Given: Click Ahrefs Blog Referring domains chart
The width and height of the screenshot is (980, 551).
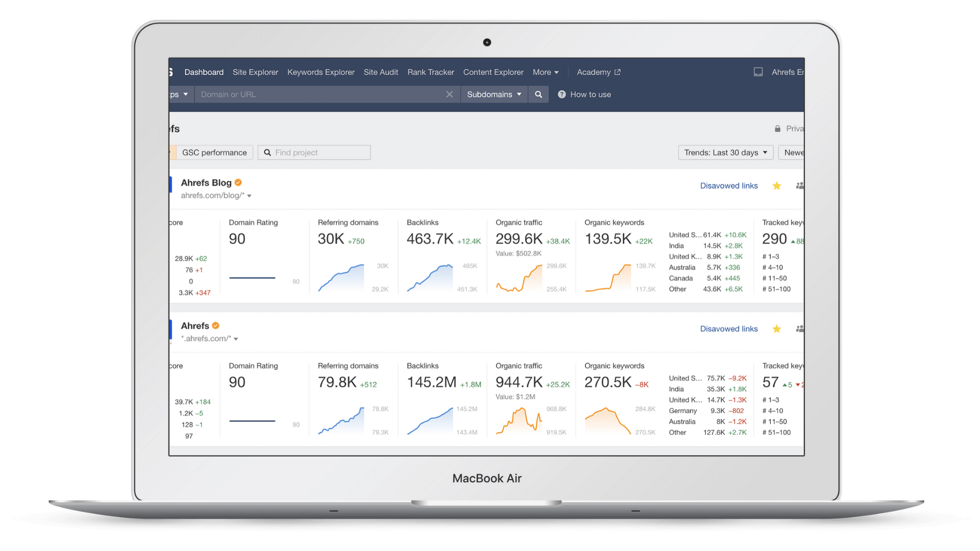Looking at the screenshot, I should (341, 278).
